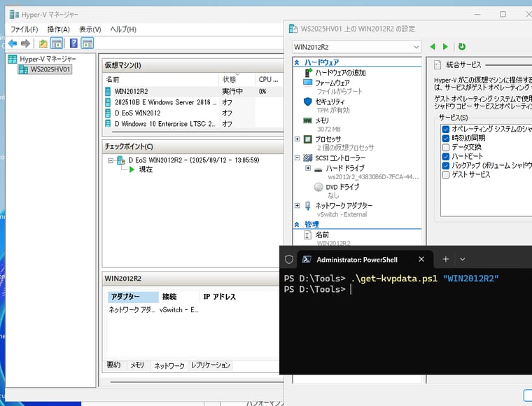Screen dimensions: 532x406
Task: Switch to the レプリケーション tab
Action: click(211, 365)
